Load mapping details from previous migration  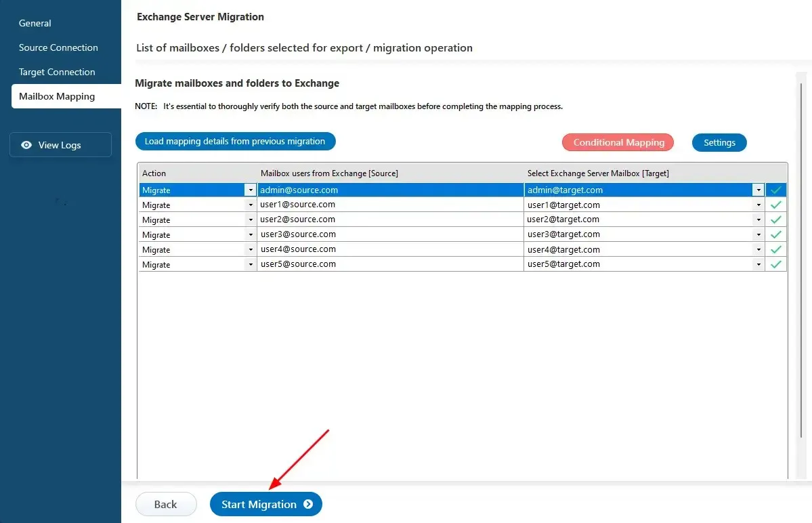(236, 142)
